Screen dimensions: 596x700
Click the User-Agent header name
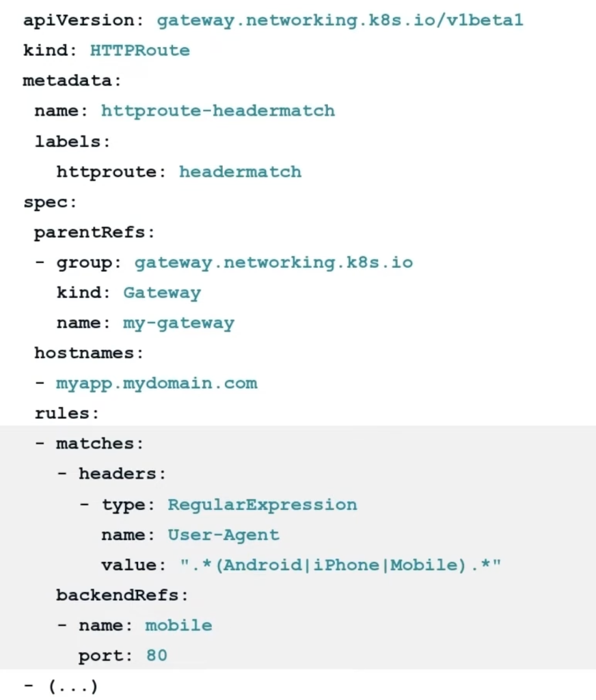223,535
